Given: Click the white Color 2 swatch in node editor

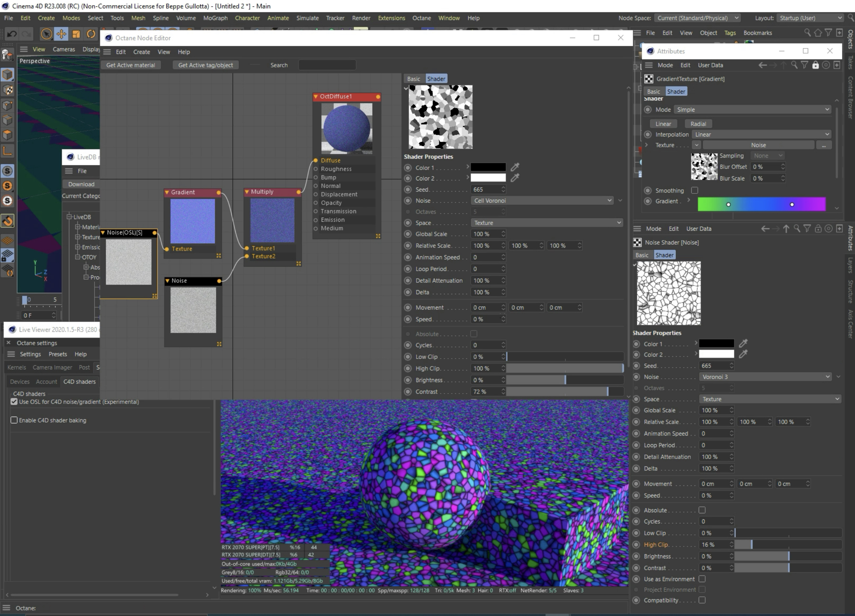Looking at the screenshot, I should (488, 178).
